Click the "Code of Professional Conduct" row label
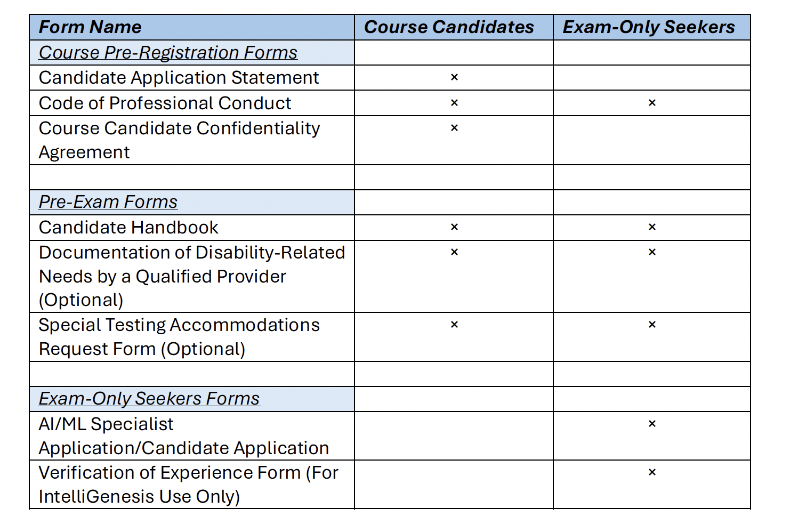The height and width of the screenshot is (532, 790). point(165,103)
